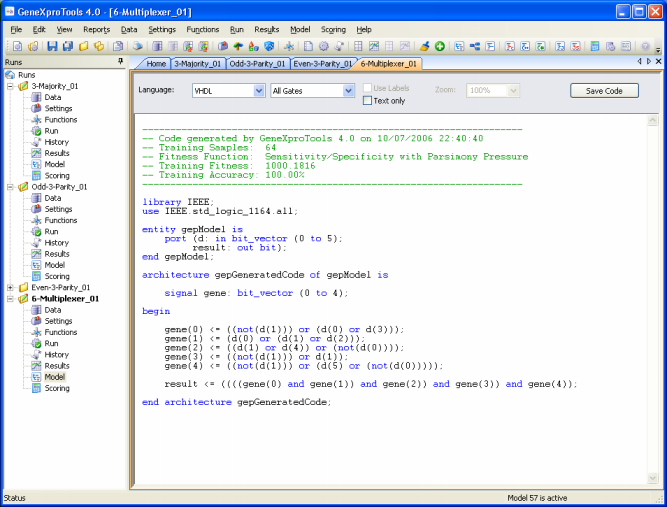Open the toolbar overflow options arrow
This screenshot has height=507, width=667.
click(658, 50)
